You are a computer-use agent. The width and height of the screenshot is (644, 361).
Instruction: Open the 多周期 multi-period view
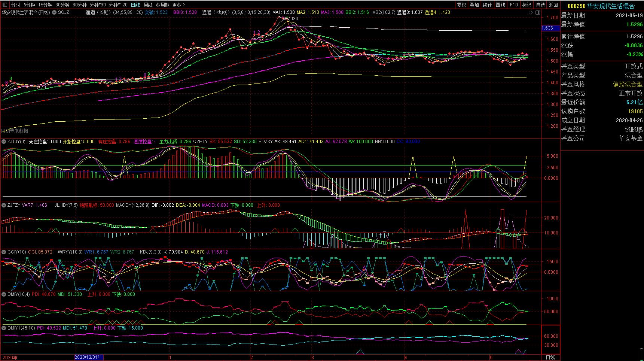click(x=163, y=5)
